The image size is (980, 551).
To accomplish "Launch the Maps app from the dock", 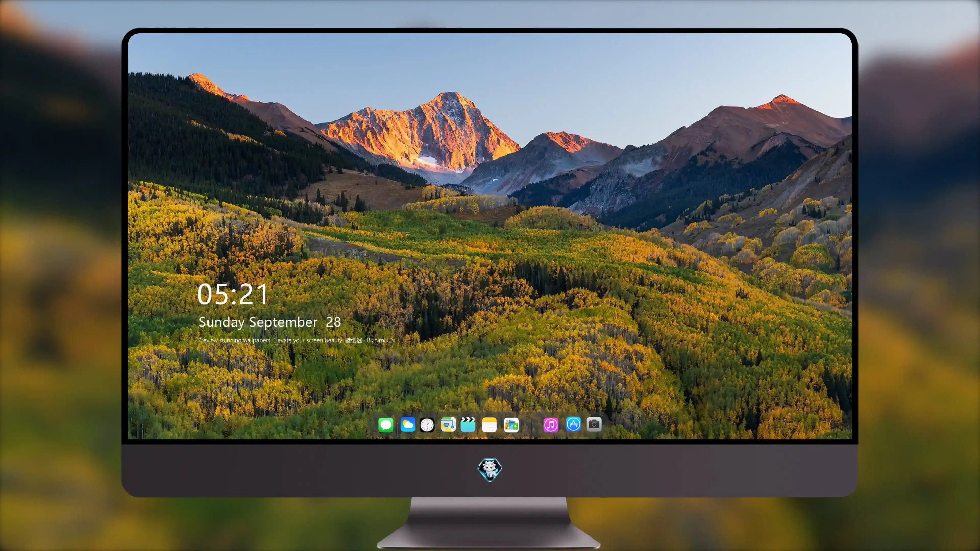I will point(448,424).
